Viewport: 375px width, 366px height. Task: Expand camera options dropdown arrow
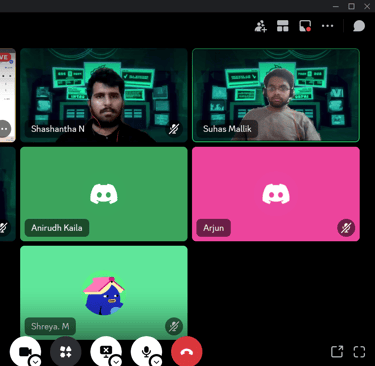click(36, 361)
